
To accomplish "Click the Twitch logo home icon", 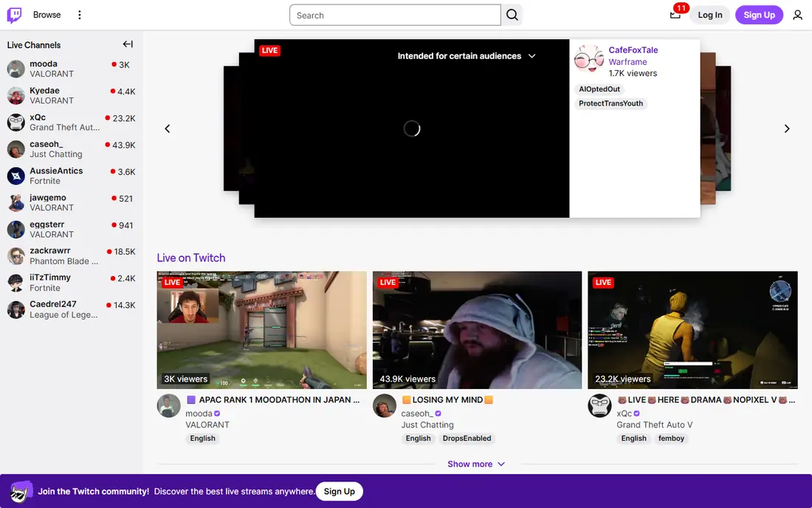I will (x=15, y=15).
